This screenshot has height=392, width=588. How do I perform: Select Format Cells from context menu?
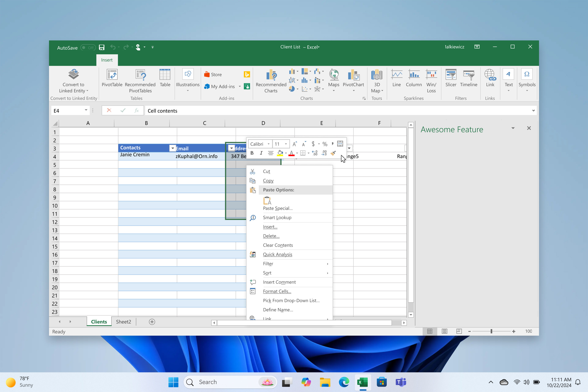tap(277, 291)
